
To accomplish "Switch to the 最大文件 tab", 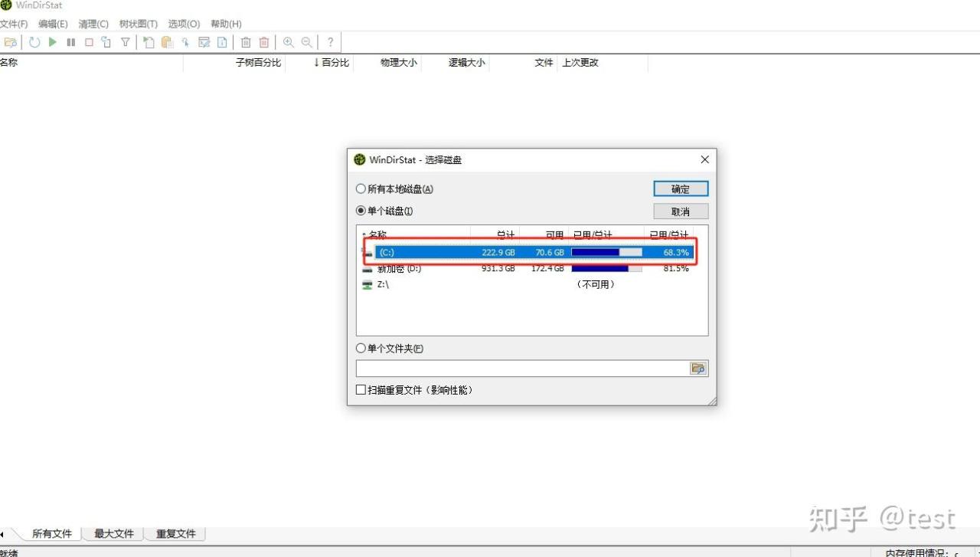I will 113,534.
